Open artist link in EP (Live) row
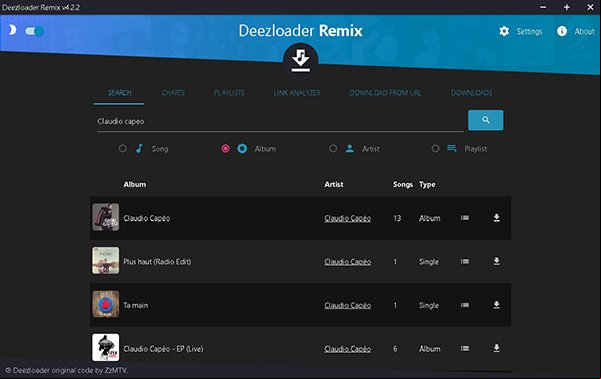This screenshot has height=379, width=601. 347,349
